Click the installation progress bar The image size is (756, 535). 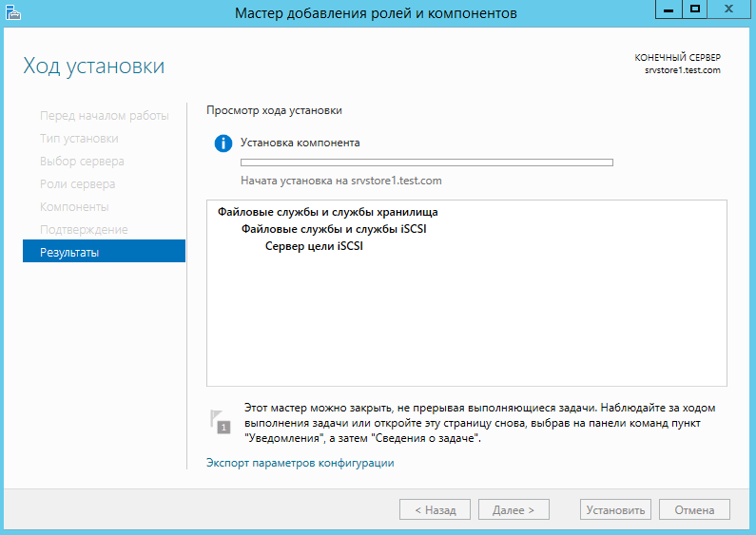click(426, 162)
